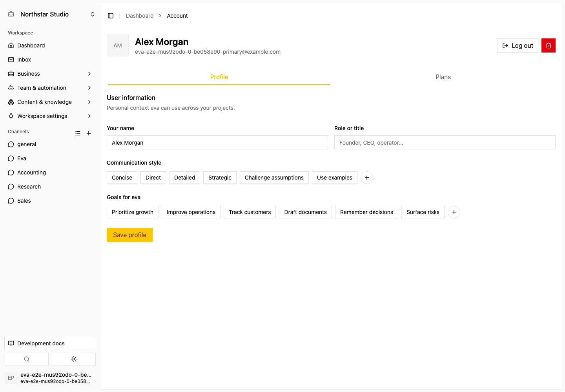Focus the Role or title field
Image resolution: width=565 pixels, height=392 pixels.
point(445,142)
